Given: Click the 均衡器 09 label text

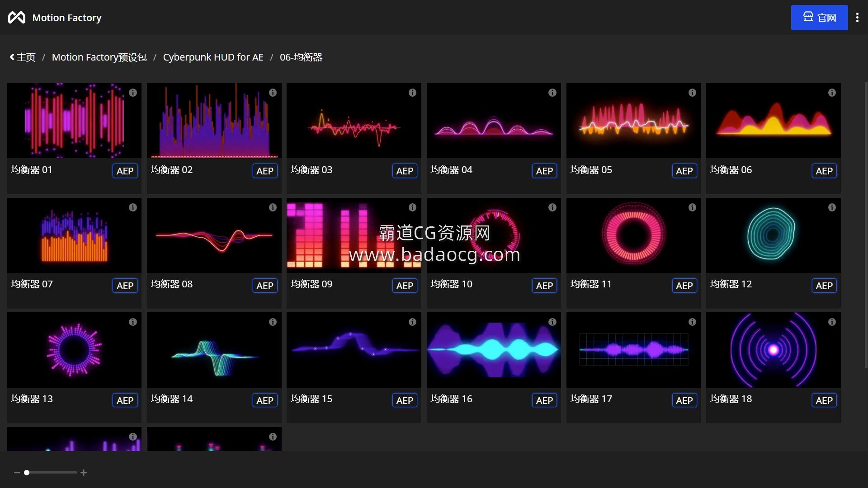Looking at the screenshot, I should (x=311, y=284).
